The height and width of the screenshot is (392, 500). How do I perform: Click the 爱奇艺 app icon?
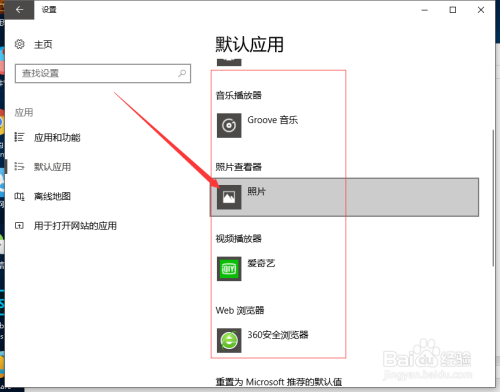click(x=229, y=269)
